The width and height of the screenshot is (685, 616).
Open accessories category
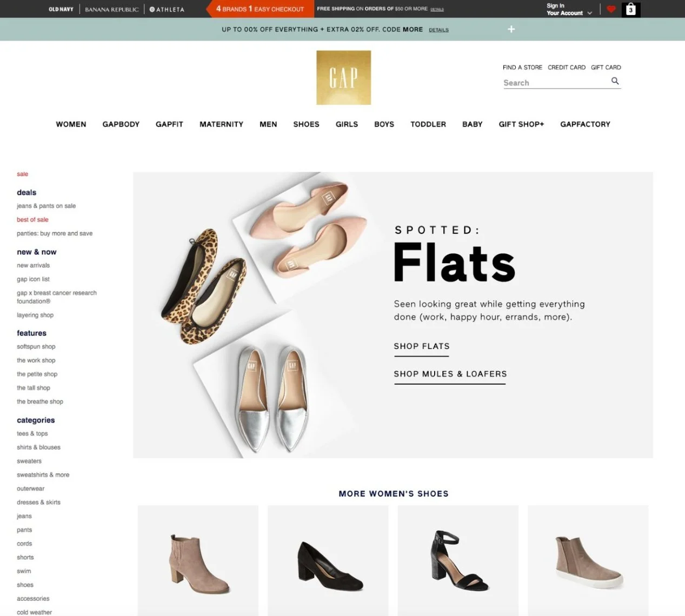point(33,599)
